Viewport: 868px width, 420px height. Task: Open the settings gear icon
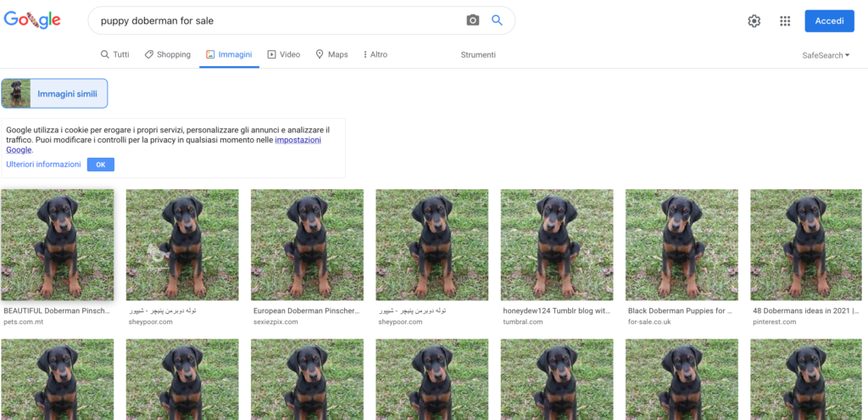tap(754, 21)
